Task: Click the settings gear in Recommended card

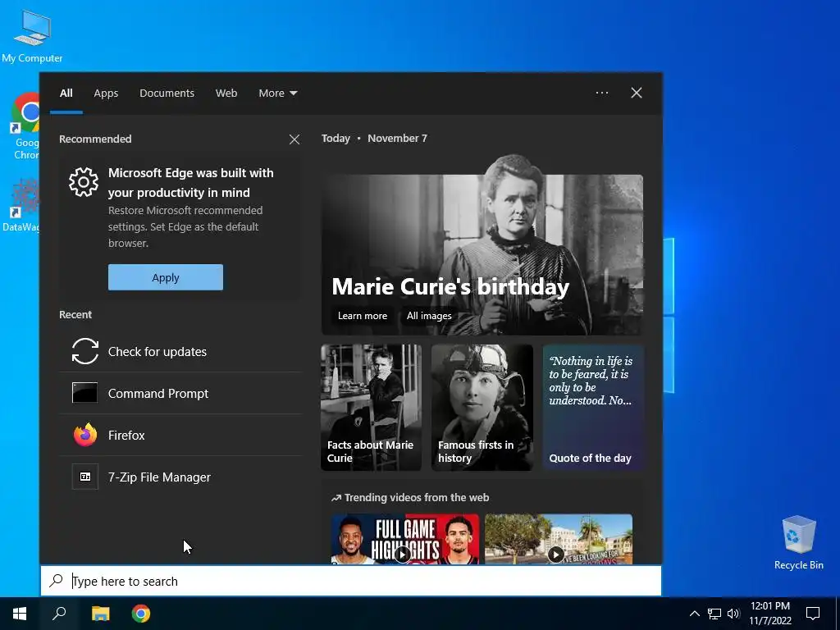Action: 84,182
